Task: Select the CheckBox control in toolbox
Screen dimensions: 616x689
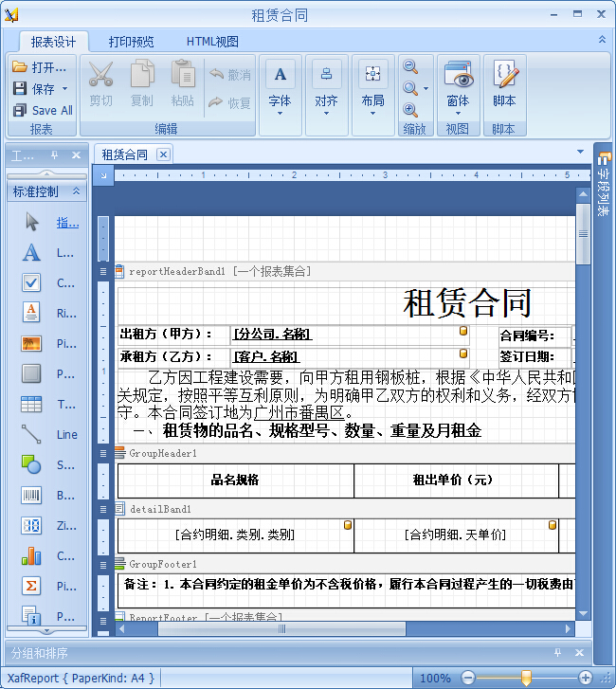Action: point(32,282)
